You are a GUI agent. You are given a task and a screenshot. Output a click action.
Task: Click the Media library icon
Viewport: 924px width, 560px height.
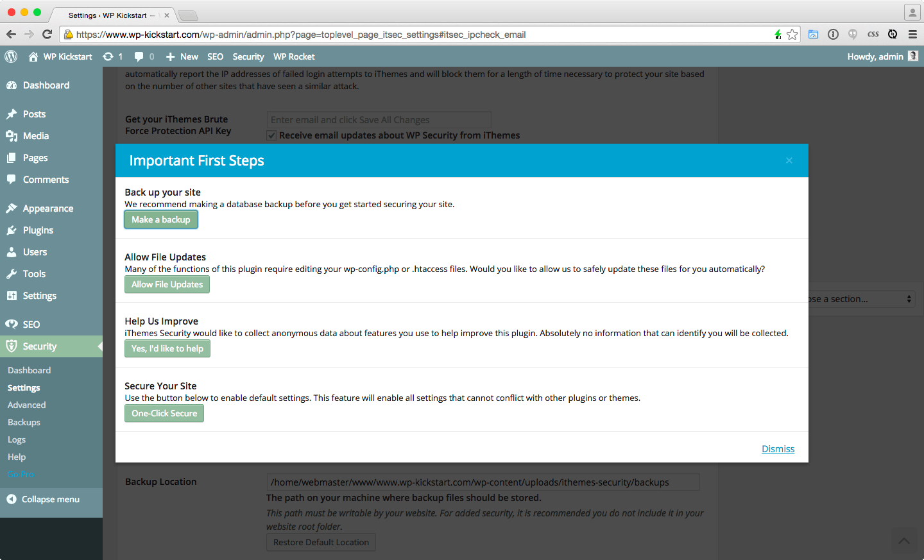[12, 136]
